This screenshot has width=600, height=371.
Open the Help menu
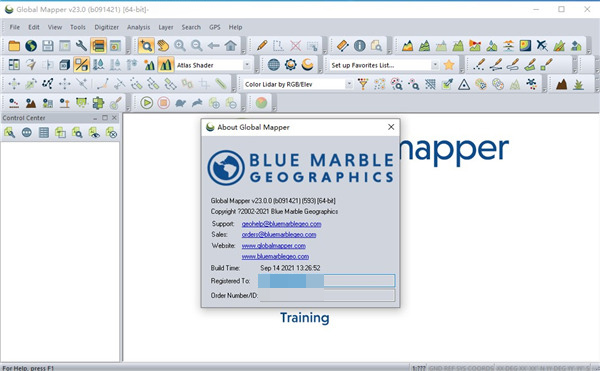pos(235,27)
